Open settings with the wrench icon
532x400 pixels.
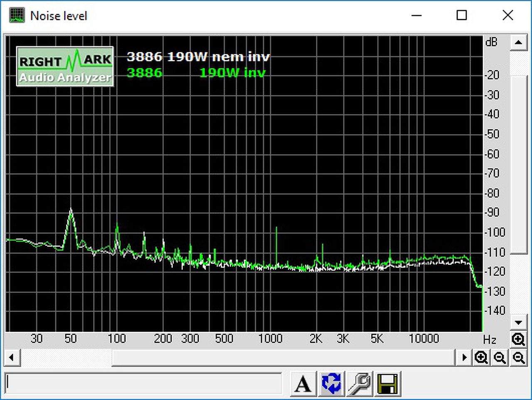click(x=359, y=383)
